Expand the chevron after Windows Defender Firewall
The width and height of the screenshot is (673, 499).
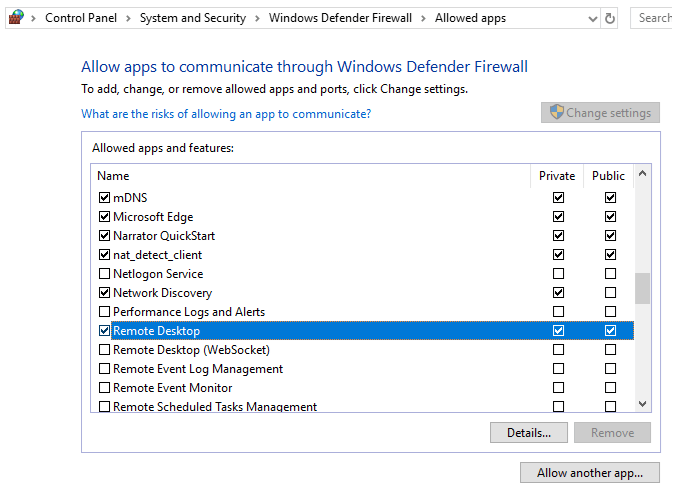click(423, 18)
